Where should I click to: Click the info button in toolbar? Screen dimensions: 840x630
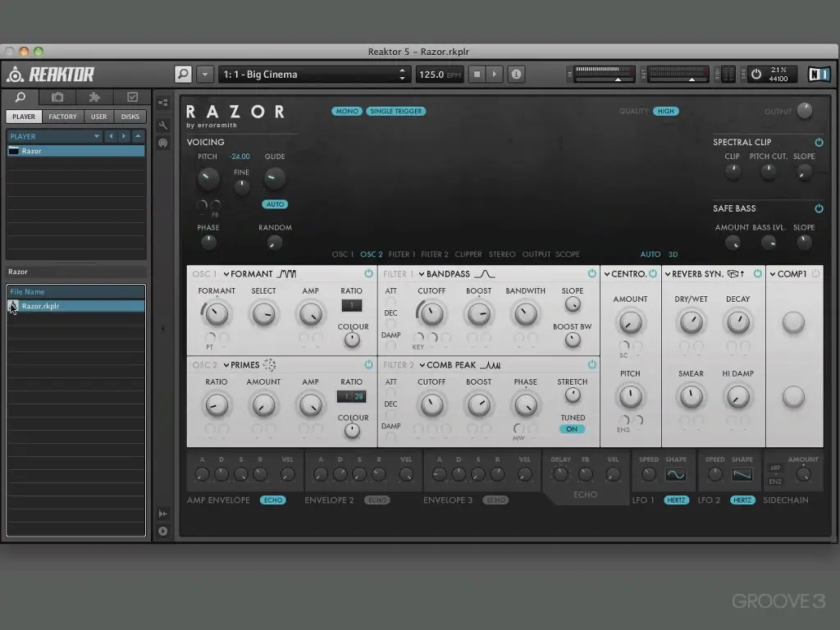coord(516,75)
